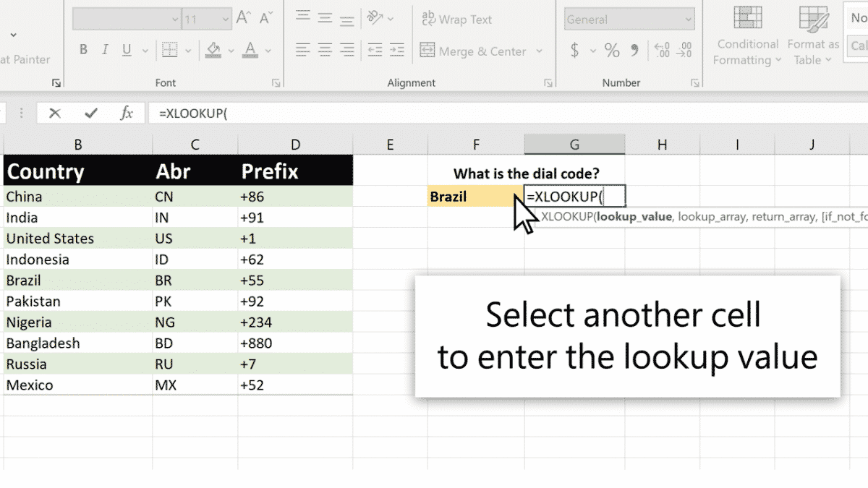The image size is (868, 488).
Task: Click the Increase Font Size icon
Action: [244, 20]
